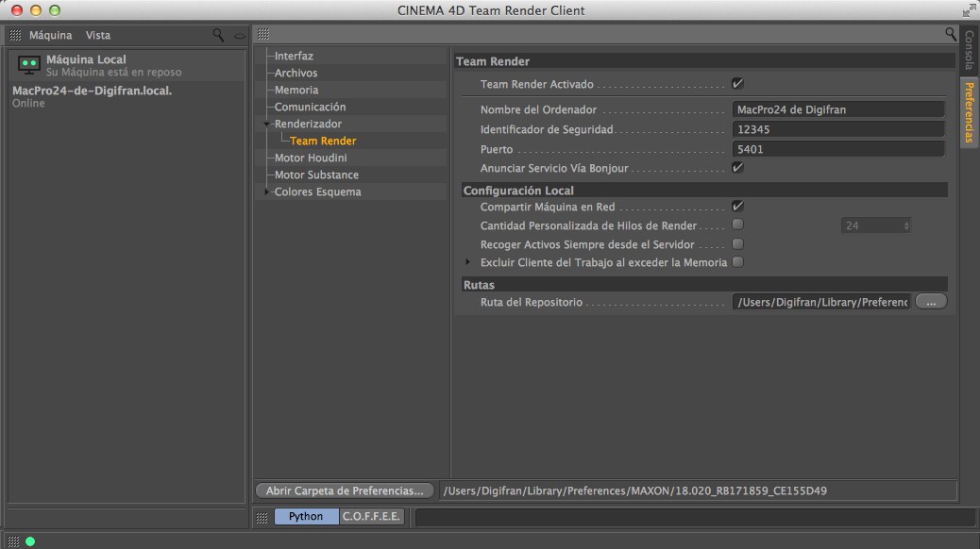This screenshot has height=549, width=980.
Task: Click Abrir Carpeta de Preferencias button
Action: tap(345, 491)
